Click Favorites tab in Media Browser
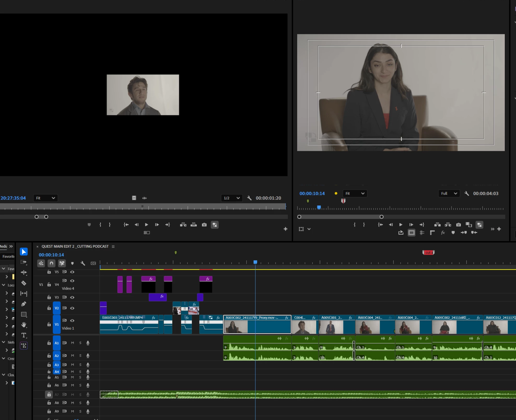The width and height of the screenshot is (516, 420). click(x=8, y=256)
